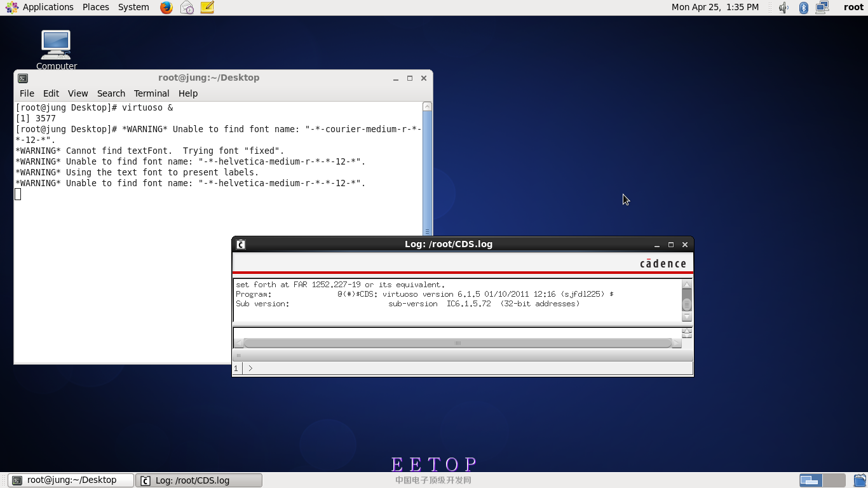
Task: Launch the Firefox browser from the top panel
Action: (x=166, y=8)
